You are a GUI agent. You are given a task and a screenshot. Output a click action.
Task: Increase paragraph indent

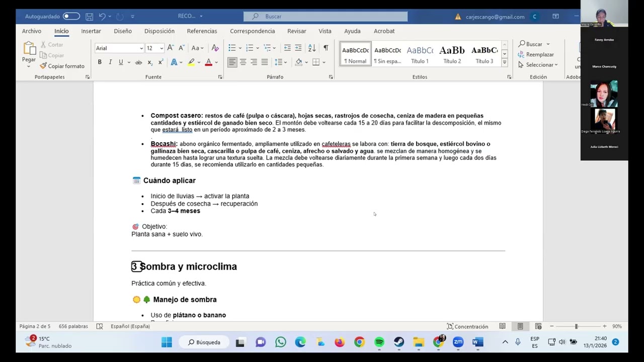point(298,48)
